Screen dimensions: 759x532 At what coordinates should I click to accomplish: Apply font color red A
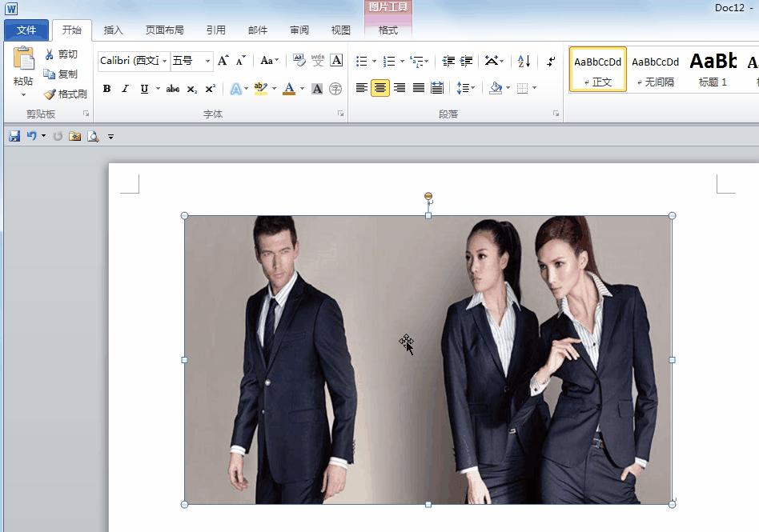point(289,89)
